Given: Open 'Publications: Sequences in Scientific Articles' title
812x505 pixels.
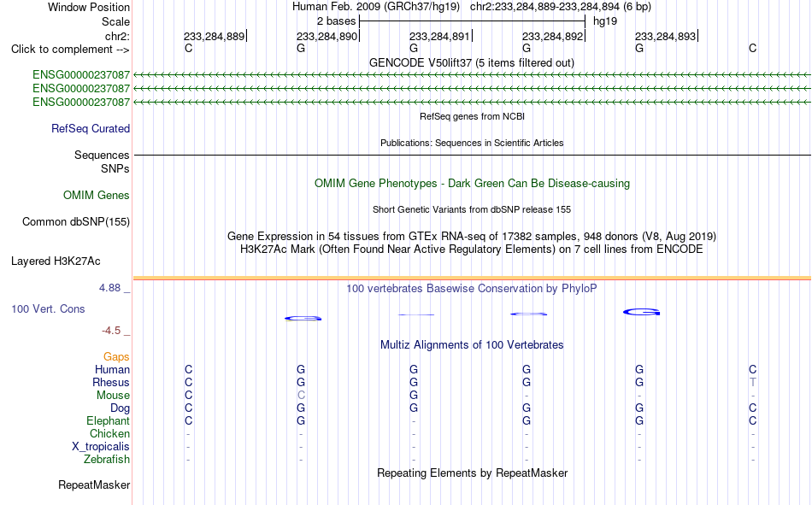Looking at the screenshot, I should [x=472, y=143].
